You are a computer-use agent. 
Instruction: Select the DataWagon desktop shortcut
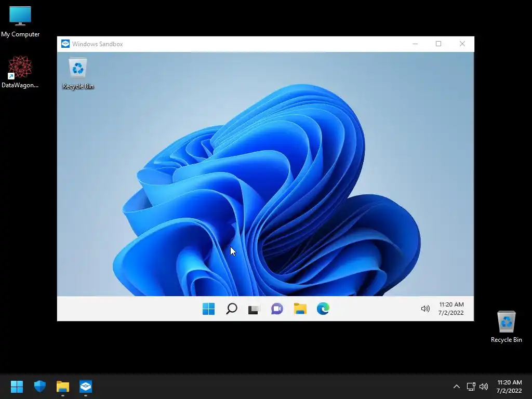tap(20, 72)
